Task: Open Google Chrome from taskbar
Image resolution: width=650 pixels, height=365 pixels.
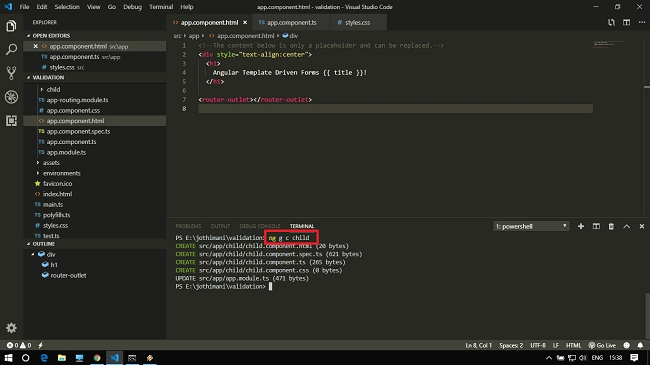Action: (97, 358)
